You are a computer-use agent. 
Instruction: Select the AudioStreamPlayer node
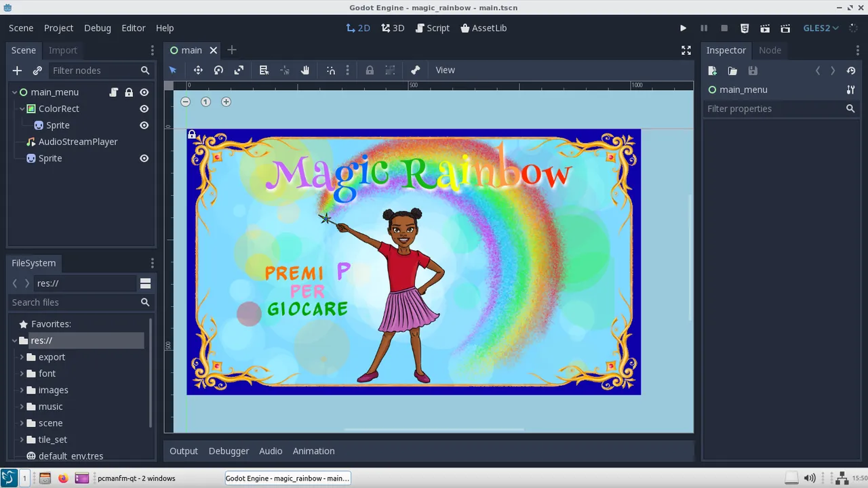pyautogui.click(x=78, y=142)
